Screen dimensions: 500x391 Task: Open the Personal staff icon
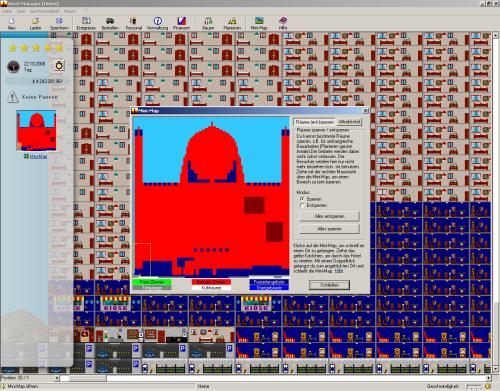click(x=134, y=23)
